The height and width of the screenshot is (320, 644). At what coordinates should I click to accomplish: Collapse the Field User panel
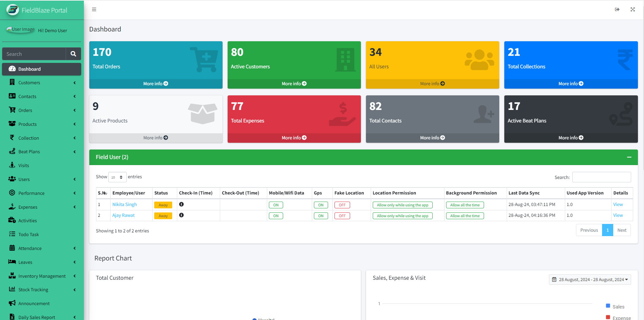[x=629, y=157]
